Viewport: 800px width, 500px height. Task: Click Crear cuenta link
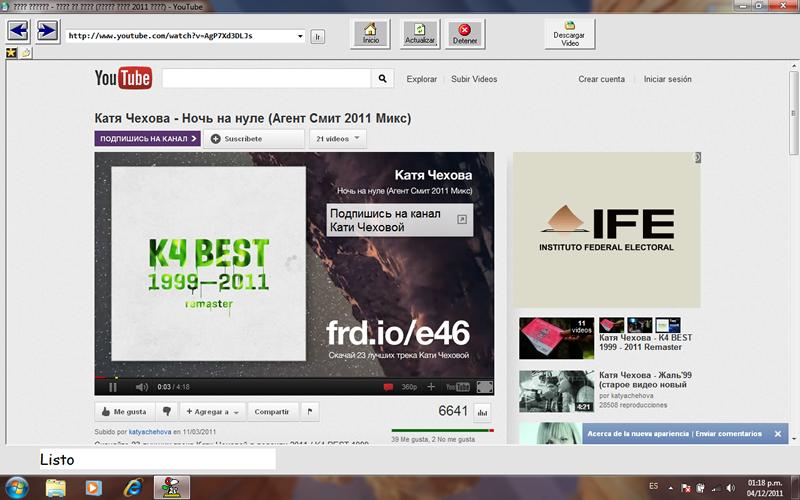601,79
